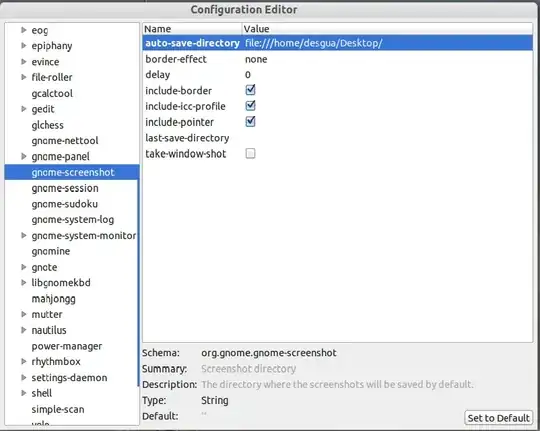540x431 pixels.
Task: Expand the settings-daemon tree node
Action: point(23,377)
